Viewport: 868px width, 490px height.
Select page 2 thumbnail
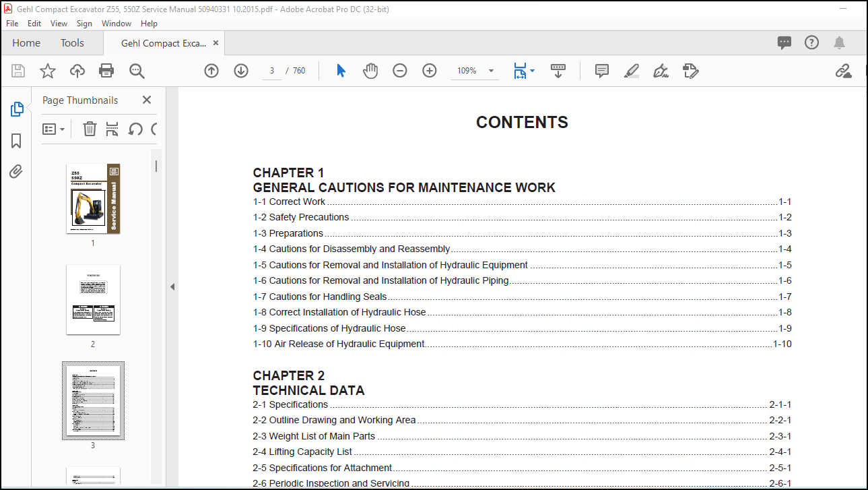(x=93, y=300)
